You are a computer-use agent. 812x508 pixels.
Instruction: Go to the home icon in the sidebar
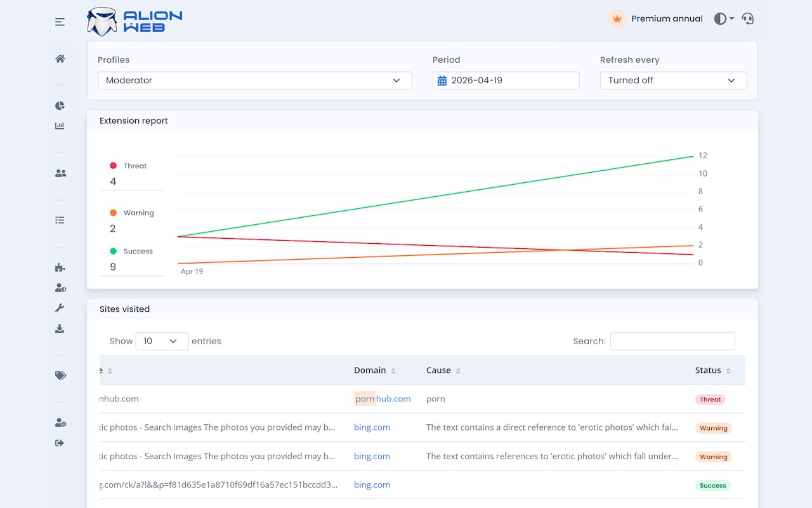point(60,58)
